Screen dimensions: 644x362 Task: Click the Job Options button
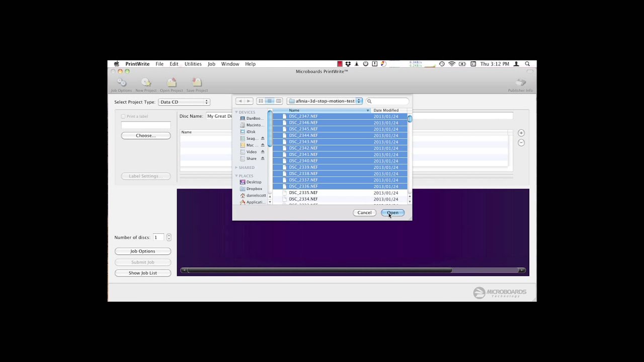143,251
